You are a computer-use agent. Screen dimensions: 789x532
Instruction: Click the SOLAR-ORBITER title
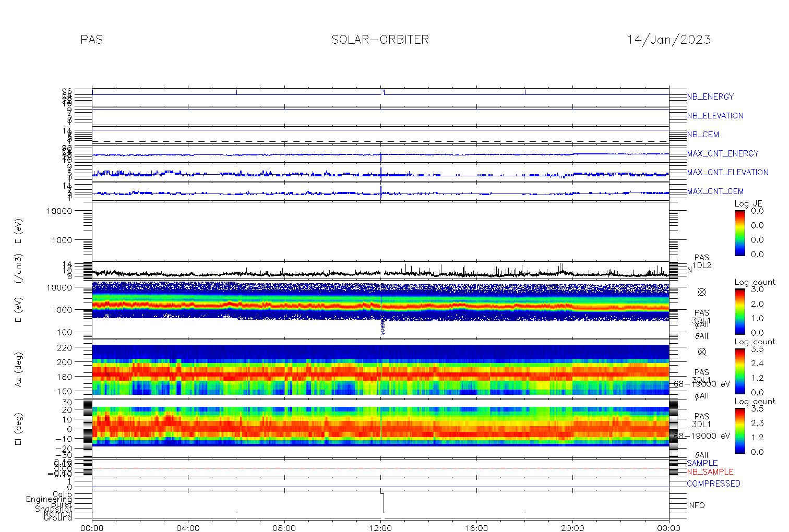click(x=380, y=40)
